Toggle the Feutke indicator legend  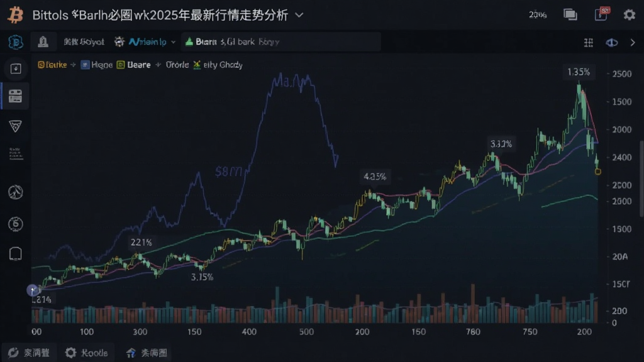point(52,65)
